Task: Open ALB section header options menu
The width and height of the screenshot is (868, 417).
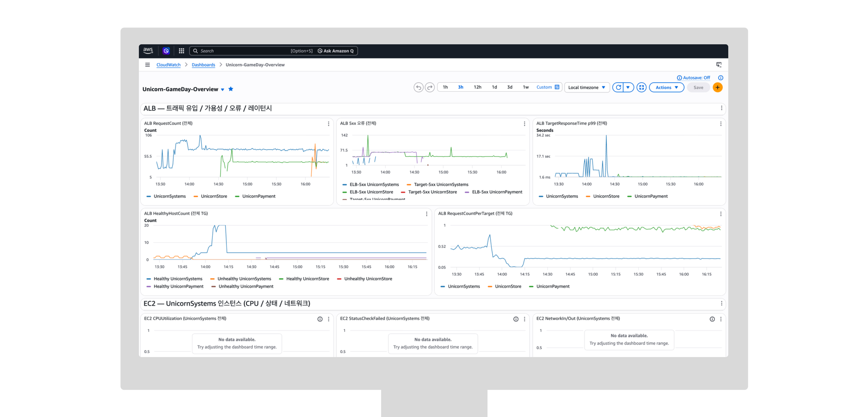Action: (x=721, y=108)
